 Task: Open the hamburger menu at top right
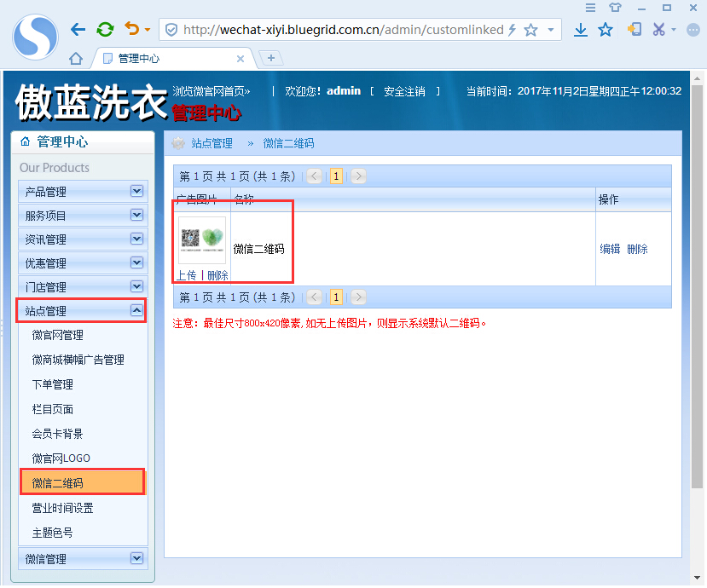(x=592, y=7)
